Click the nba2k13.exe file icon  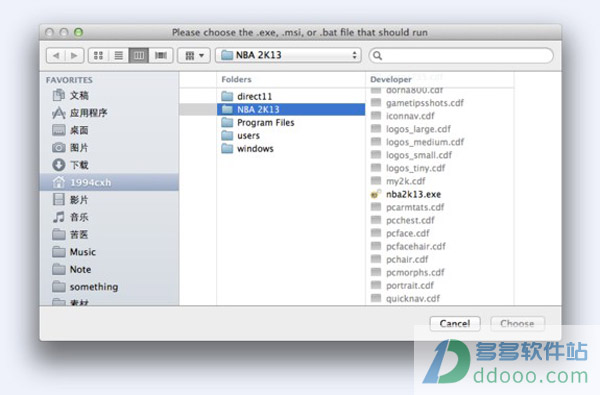pyautogui.click(x=376, y=194)
